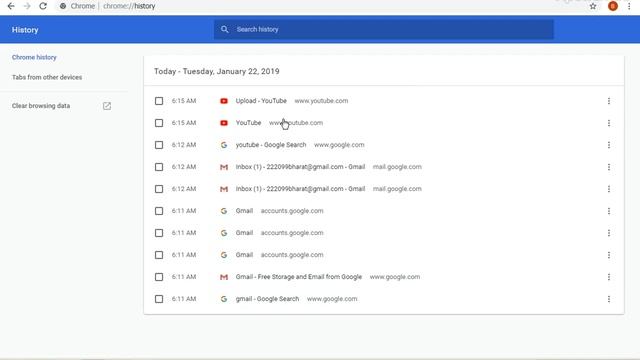Bookmark this page with the star icon
640x360 pixels.
tap(593, 6)
